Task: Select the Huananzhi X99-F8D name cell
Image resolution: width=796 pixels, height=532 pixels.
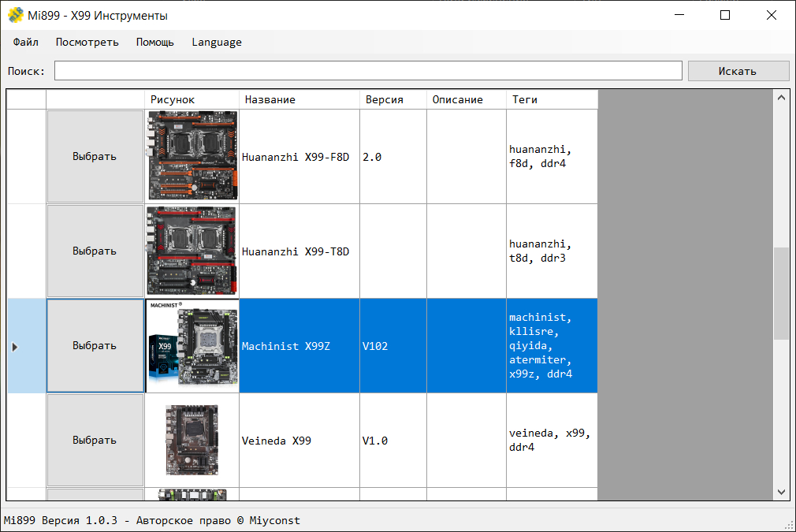Action: click(x=299, y=156)
